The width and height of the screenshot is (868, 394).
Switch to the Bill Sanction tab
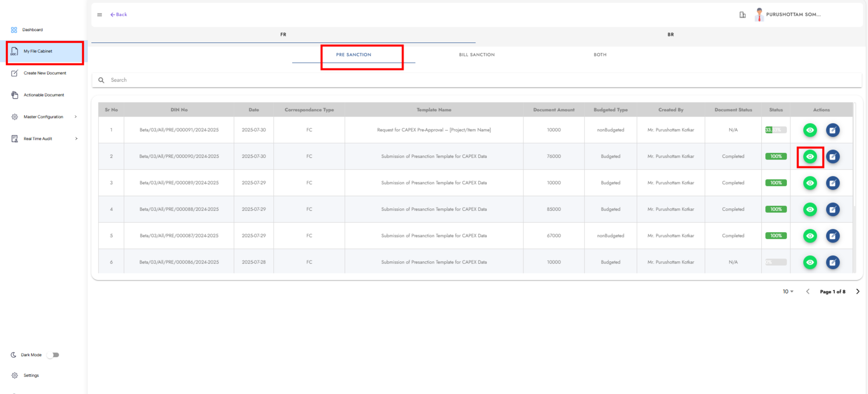coord(476,55)
